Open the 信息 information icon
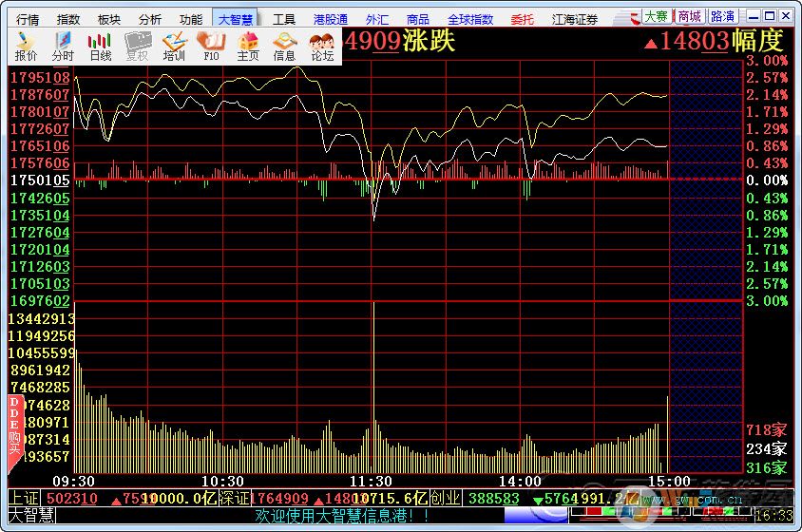 click(x=284, y=46)
